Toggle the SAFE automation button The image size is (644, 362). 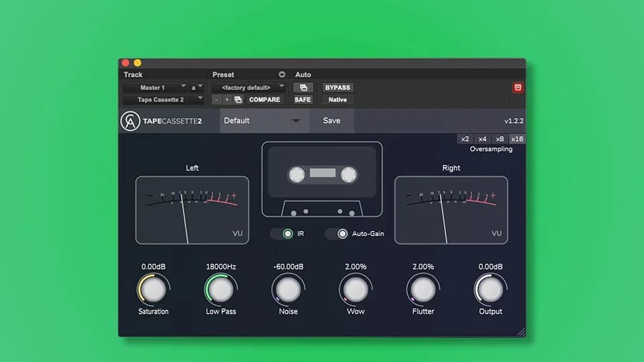(x=303, y=100)
